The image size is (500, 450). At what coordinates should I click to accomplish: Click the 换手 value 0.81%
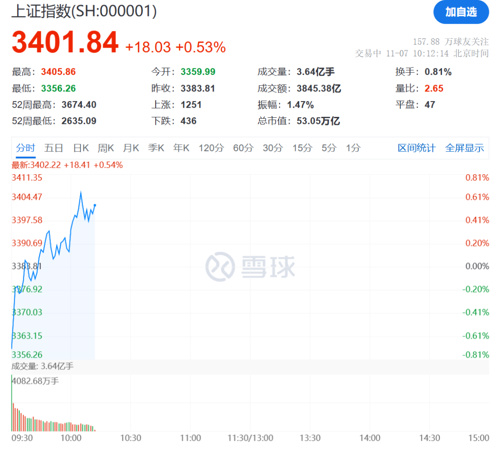tap(438, 72)
